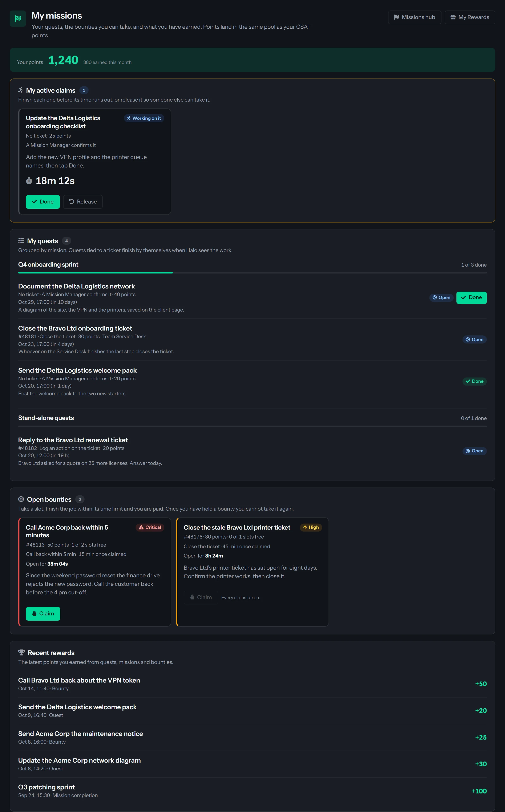
Task: Select 'Call Bravo Ltd back about the VPN token'
Action: tap(79, 680)
